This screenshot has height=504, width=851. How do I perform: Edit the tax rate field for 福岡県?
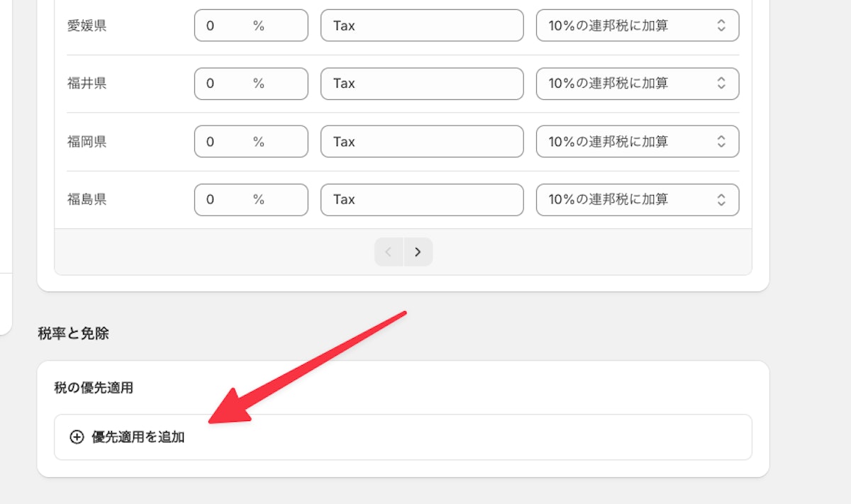coord(241,141)
